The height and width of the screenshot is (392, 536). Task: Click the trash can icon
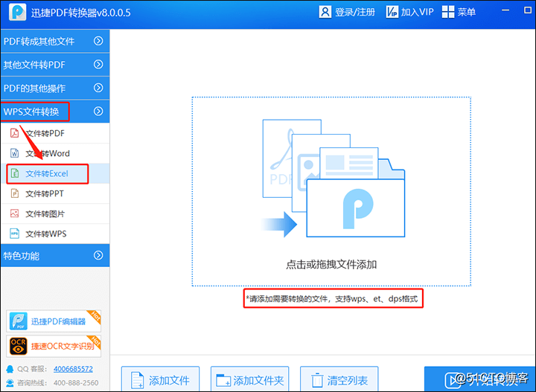tap(317, 380)
